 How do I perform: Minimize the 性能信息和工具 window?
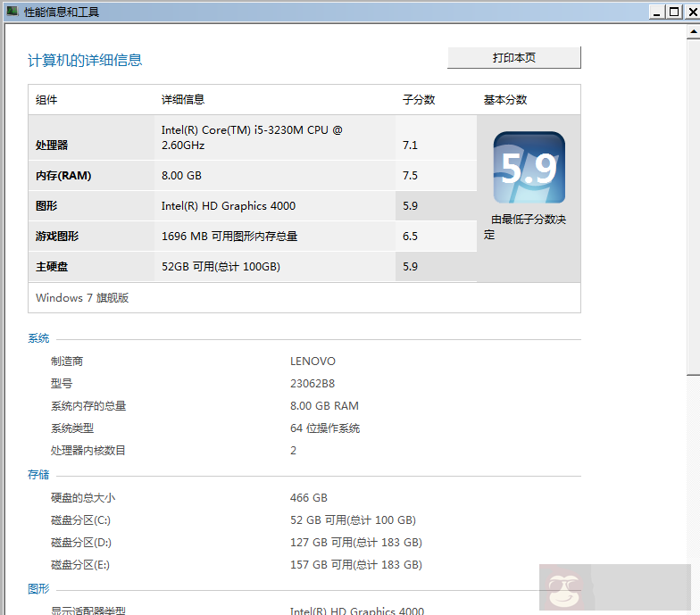click(656, 12)
